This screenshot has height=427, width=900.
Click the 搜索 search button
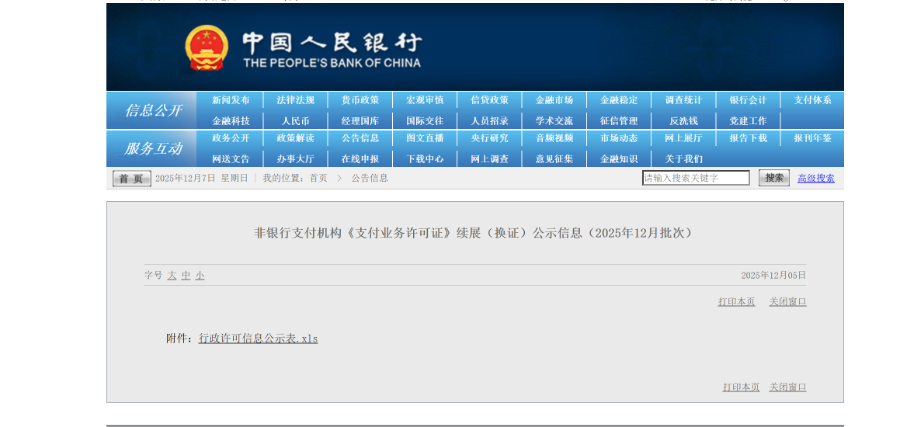[x=773, y=178]
